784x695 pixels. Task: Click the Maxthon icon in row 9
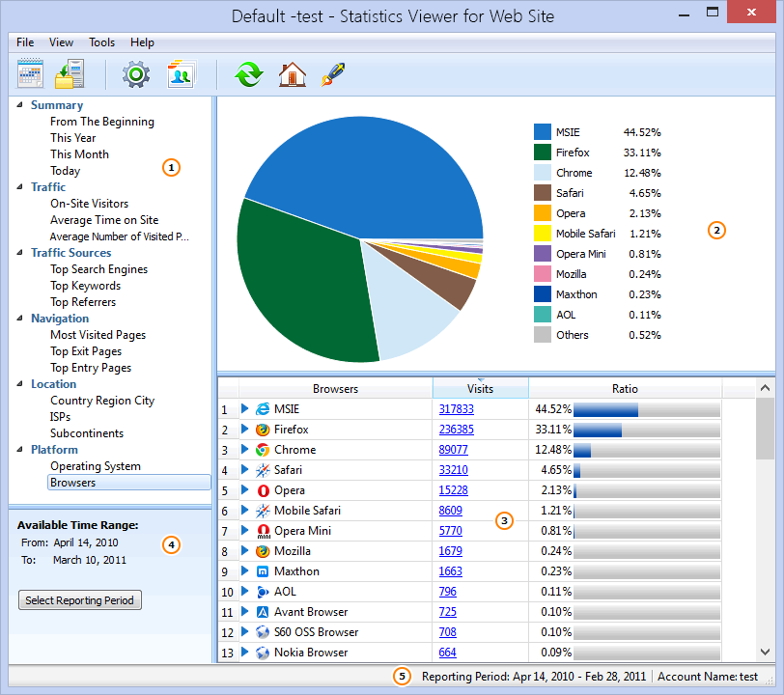(263, 571)
